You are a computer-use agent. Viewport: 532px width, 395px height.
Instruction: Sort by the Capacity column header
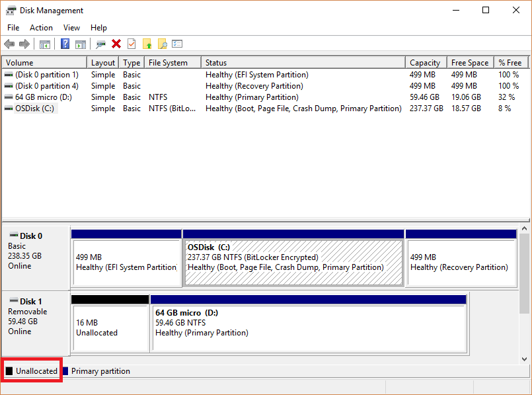tap(426, 63)
